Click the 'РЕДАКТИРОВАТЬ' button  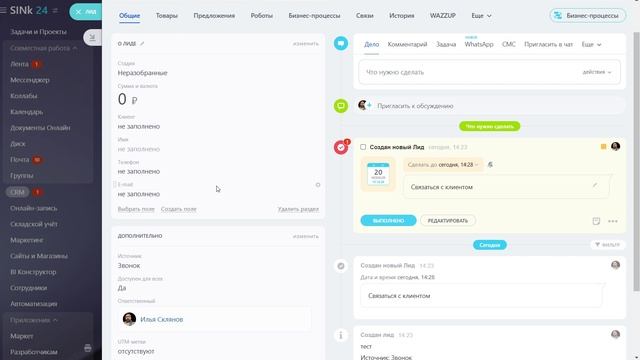(x=448, y=220)
